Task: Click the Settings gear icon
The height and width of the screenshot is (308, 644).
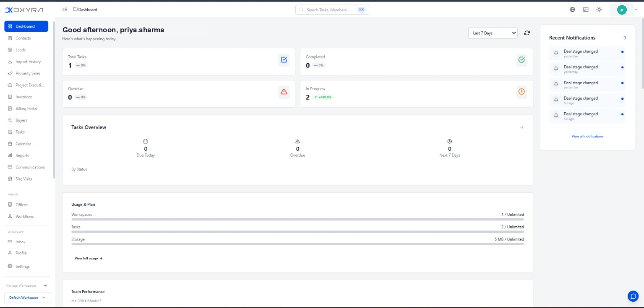Action: point(10,267)
